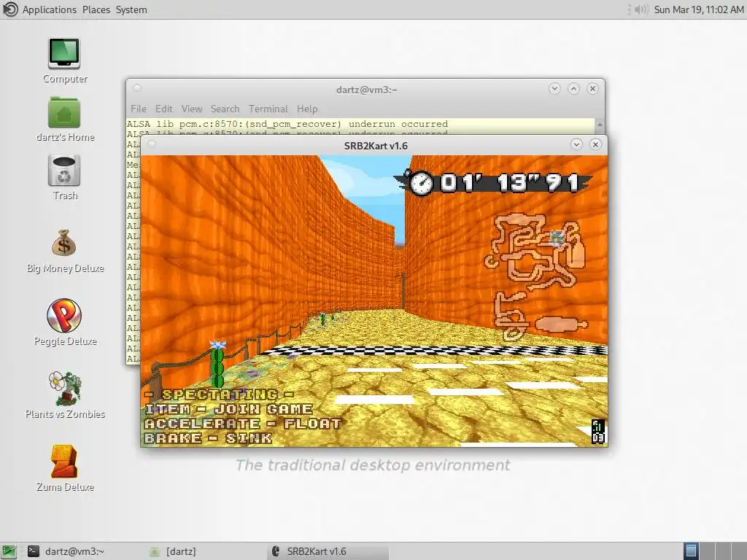
Task: Click the race timer clock icon in the game
Action: [421, 183]
